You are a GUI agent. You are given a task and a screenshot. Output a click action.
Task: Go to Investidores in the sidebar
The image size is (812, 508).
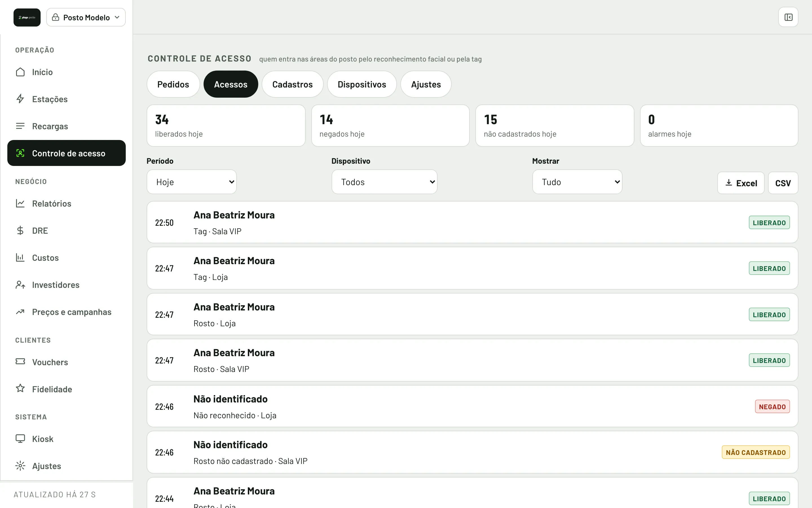pos(67,285)
